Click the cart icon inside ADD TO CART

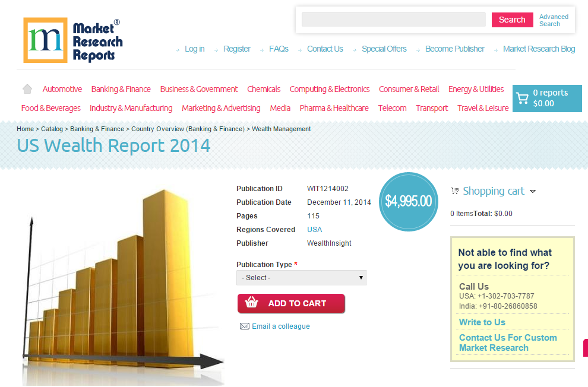coord(252,303)
